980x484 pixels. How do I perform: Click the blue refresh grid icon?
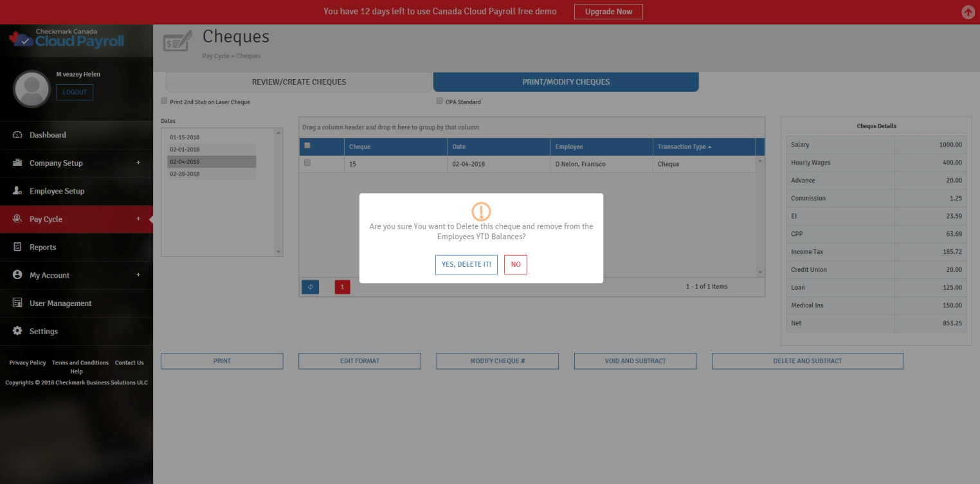[x=310, y=287]
